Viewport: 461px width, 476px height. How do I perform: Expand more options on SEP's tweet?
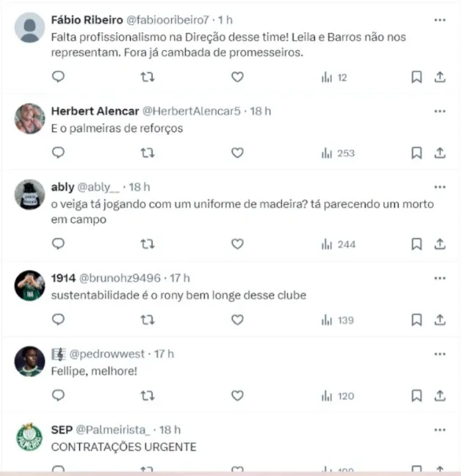440,430
